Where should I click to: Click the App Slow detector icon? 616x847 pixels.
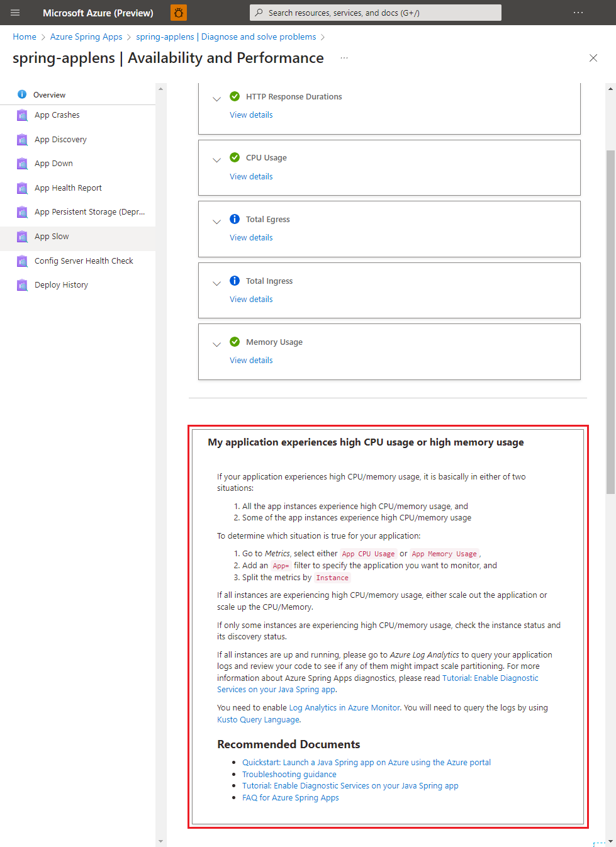pyautogui.click(x=22, y=237)
